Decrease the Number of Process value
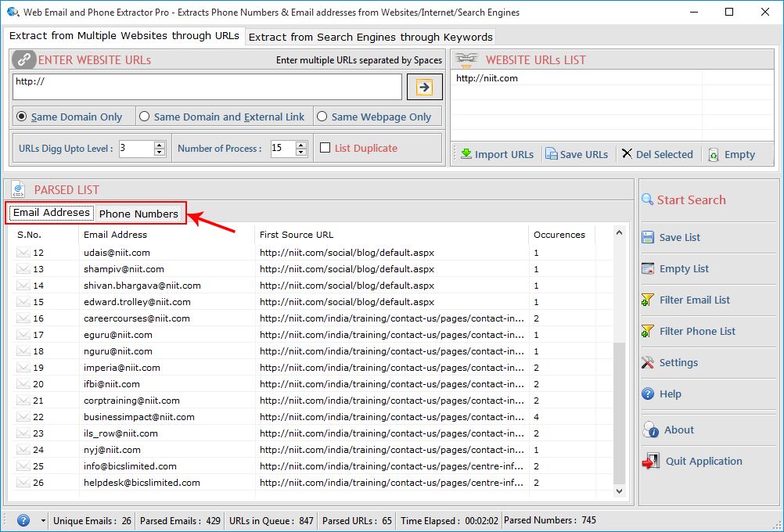This screenshot has height=532, width=784. pos(301,152)
